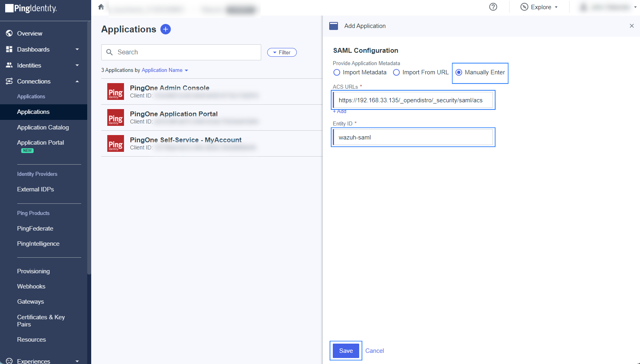Click the home icon in top bar
This screenshot has height=364, width=640.
(101, 7)
